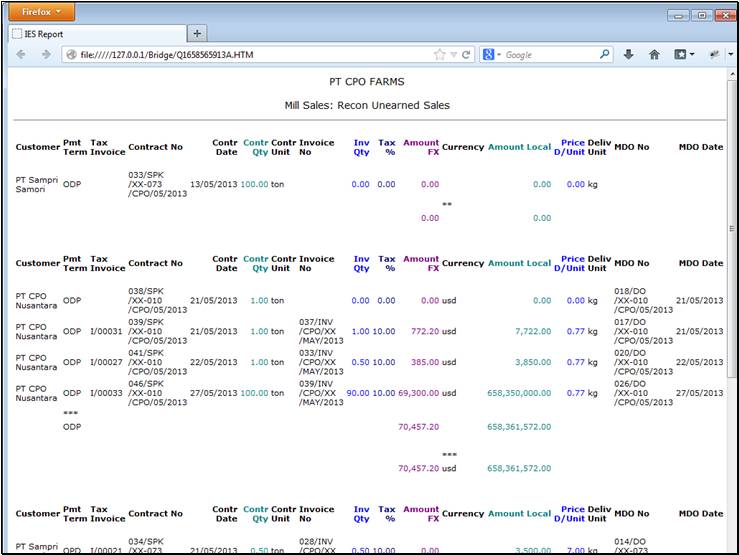Reload the page with refresh icon
The height and width of the screenshot is (555, 739).
pos(466,55)
